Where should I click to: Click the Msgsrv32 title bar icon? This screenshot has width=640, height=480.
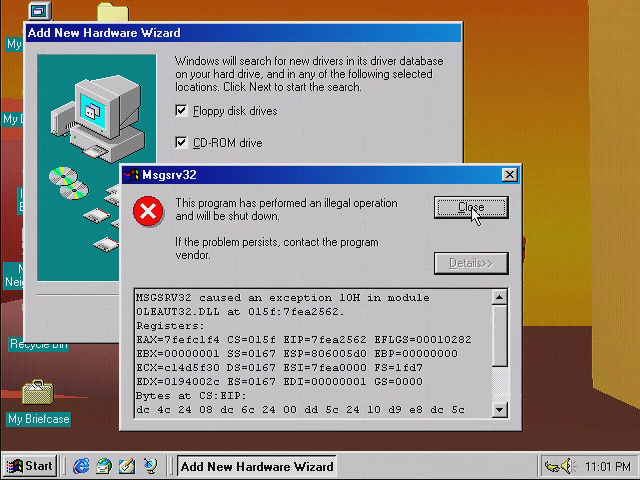(131, 175)
